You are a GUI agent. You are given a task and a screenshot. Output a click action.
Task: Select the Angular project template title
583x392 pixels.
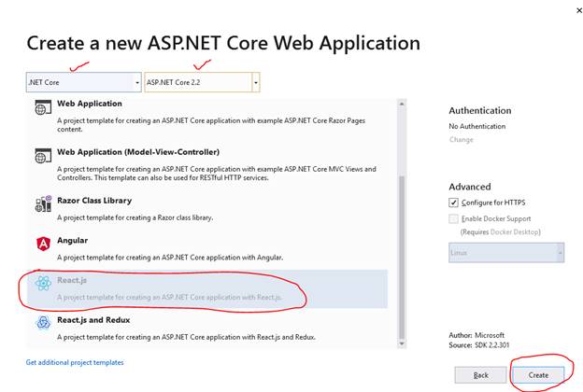[73, 241]
